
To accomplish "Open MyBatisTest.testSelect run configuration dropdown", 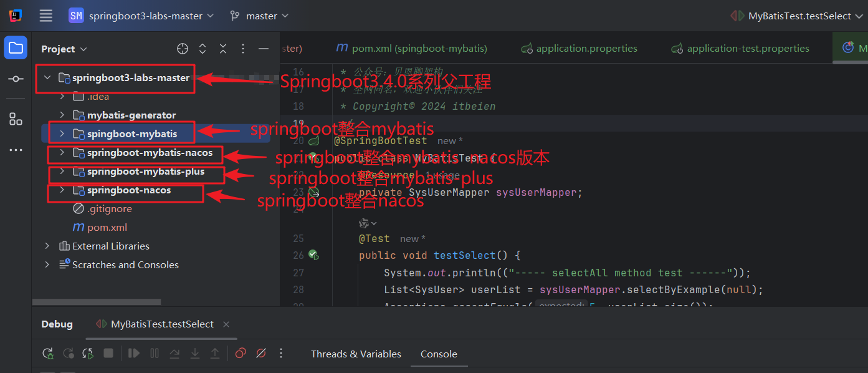I will pyautogui.click(x=798, y=16).
